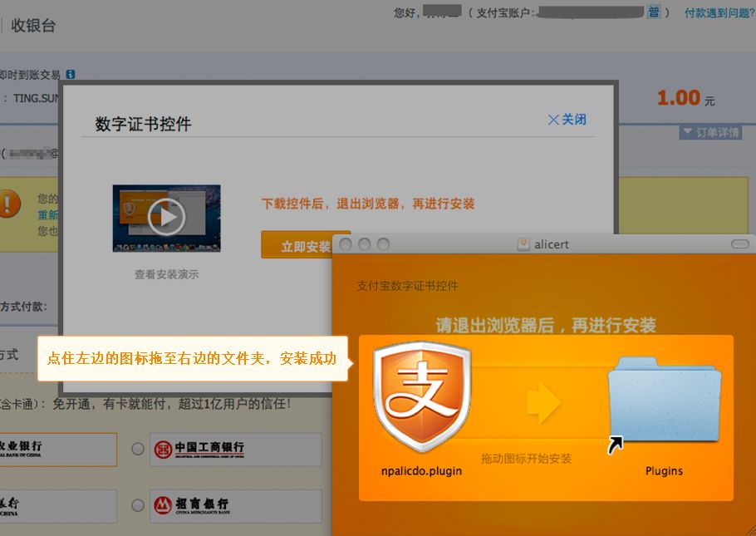Click the 普 account level badge

pyautogui.click(x=654, y=12)
